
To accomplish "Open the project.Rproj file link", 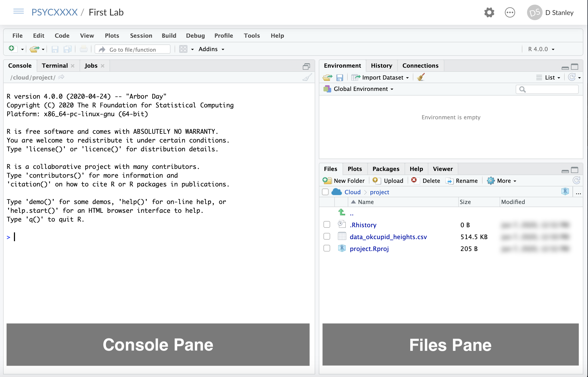I will (369, 249).
